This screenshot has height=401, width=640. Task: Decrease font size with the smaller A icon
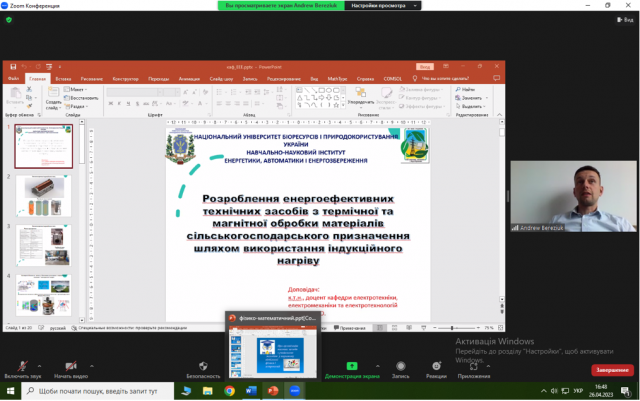tap(195, 92)
